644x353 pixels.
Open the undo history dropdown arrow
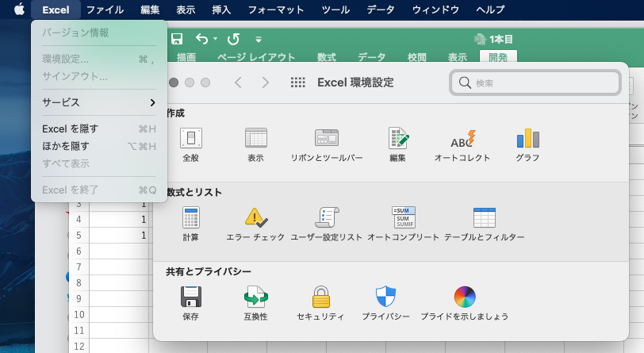pyautogui.click(x=215, y=39)
